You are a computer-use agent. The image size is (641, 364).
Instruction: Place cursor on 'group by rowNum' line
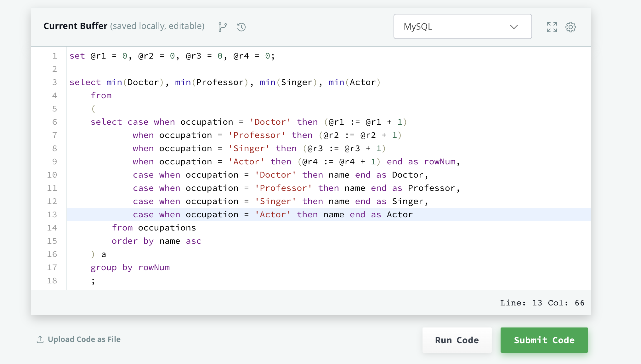pyautogui.click(x=130, y=267)
